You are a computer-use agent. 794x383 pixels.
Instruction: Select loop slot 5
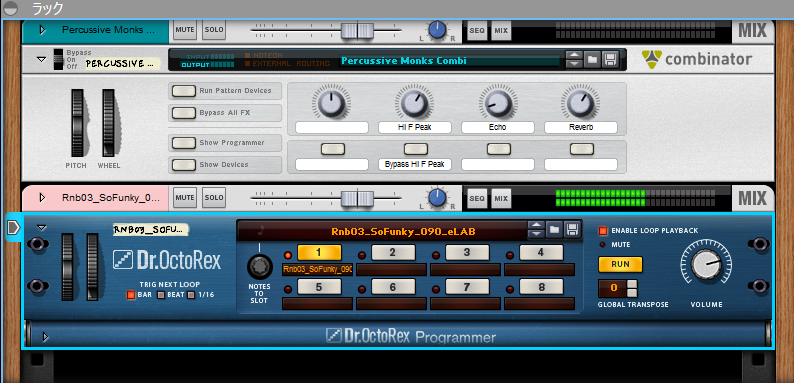[319, 287]
